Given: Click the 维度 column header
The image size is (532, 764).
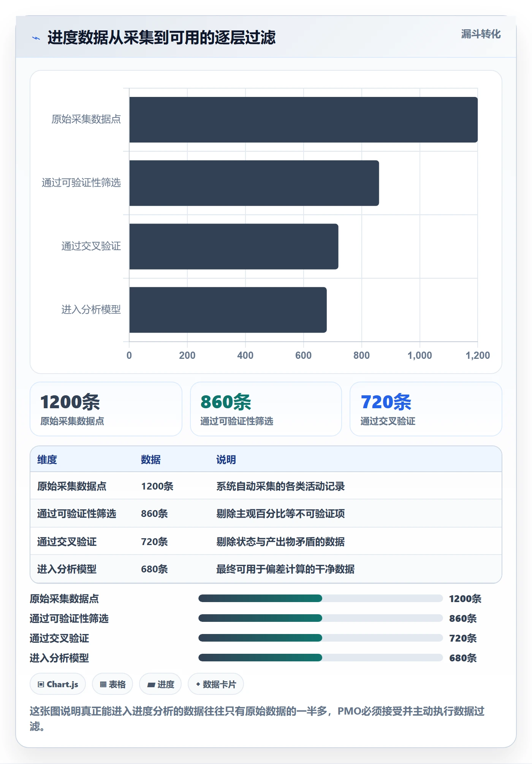Looking at the screenshot, I should (x=47, y=460).
